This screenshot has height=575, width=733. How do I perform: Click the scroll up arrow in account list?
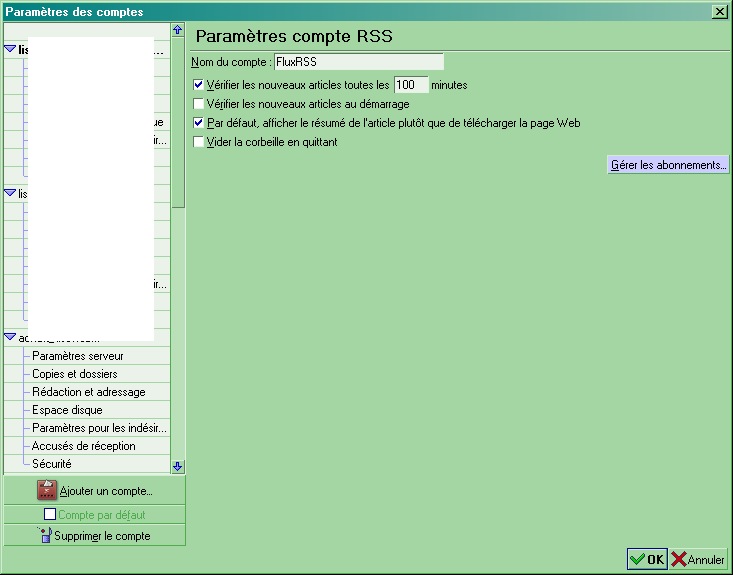178,31
